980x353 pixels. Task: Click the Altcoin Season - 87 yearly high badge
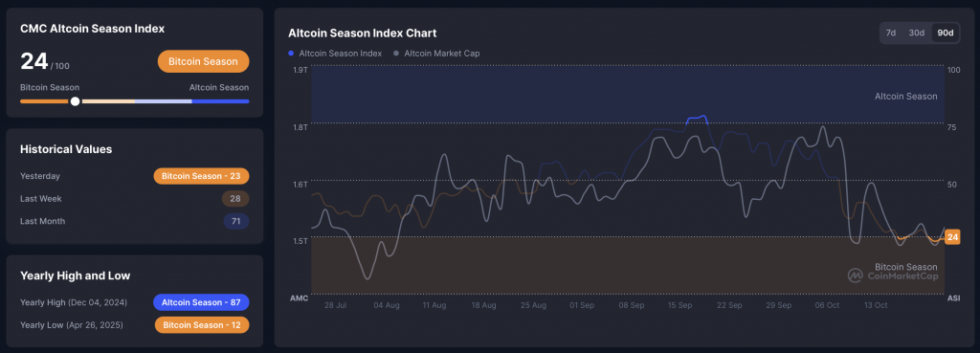(x=201, y=302)
